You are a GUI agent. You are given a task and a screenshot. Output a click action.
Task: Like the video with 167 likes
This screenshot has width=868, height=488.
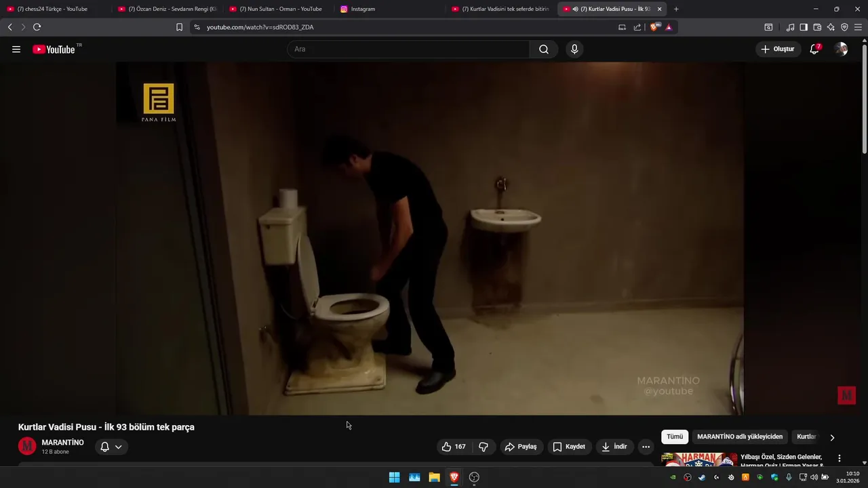pyautogui.click(x=454, y=447)
